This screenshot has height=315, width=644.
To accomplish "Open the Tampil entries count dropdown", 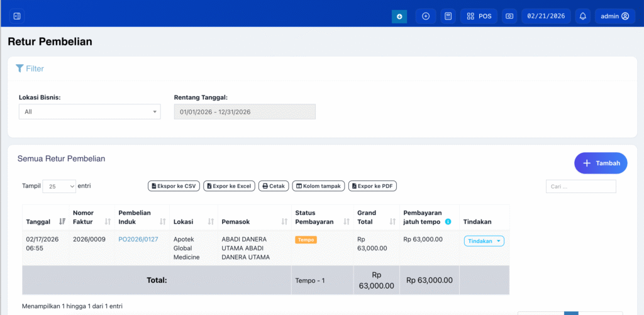I will click(59, 186).
